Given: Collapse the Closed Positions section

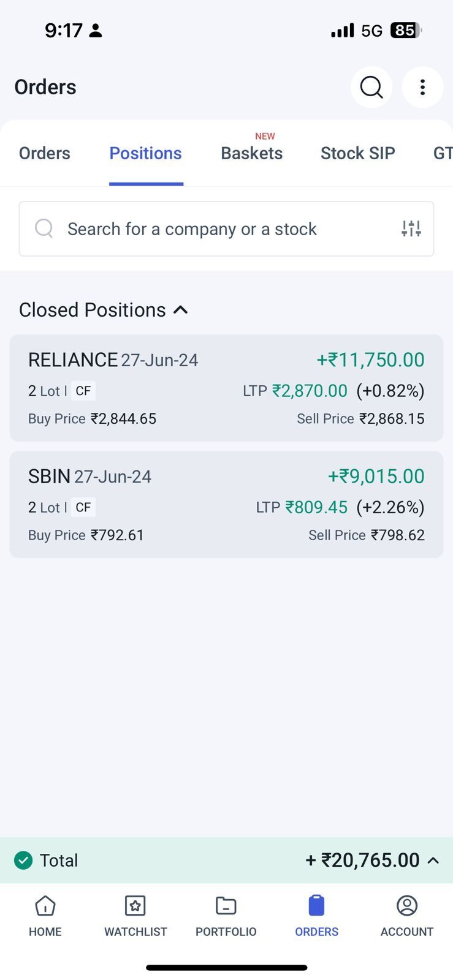Looking at the screenshot, I should point(180,310).
